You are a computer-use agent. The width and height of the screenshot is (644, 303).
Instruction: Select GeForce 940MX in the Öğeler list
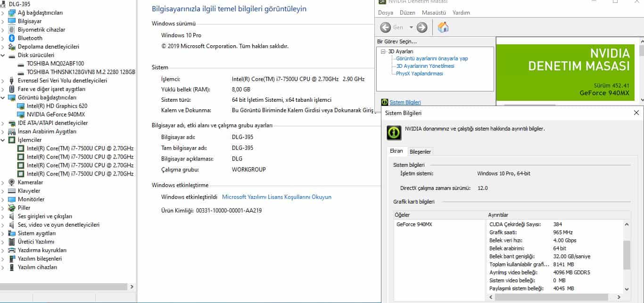(414, 224)
